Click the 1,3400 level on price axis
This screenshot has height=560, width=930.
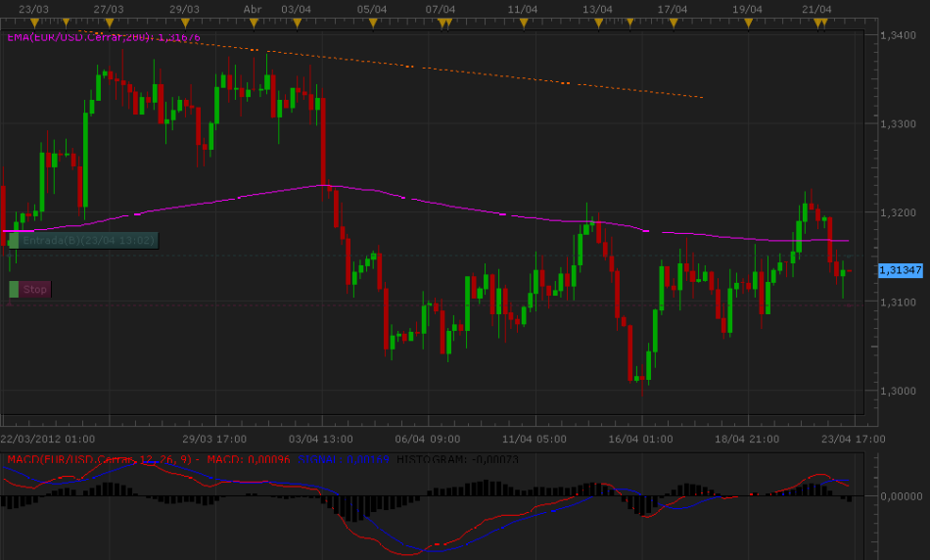click(x=898, y=35)
